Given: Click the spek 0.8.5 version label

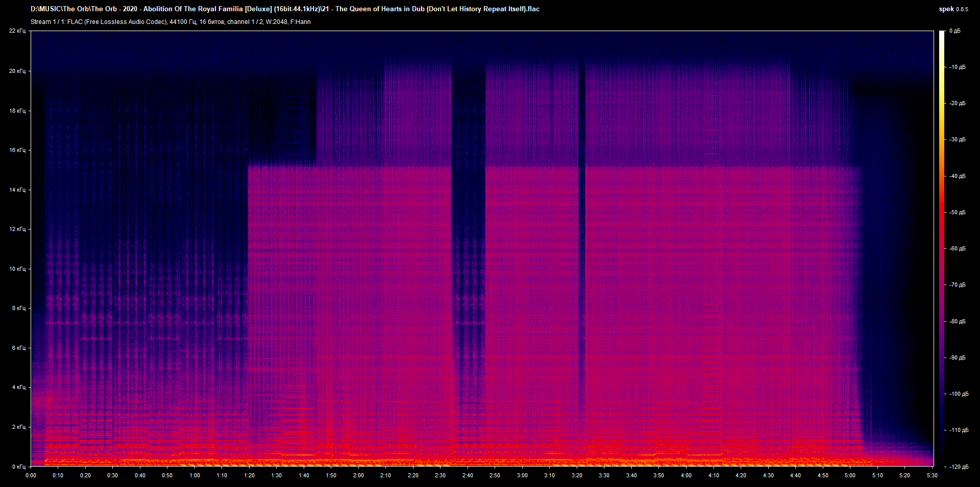Looking at the screenshot, I should (952, 9).
